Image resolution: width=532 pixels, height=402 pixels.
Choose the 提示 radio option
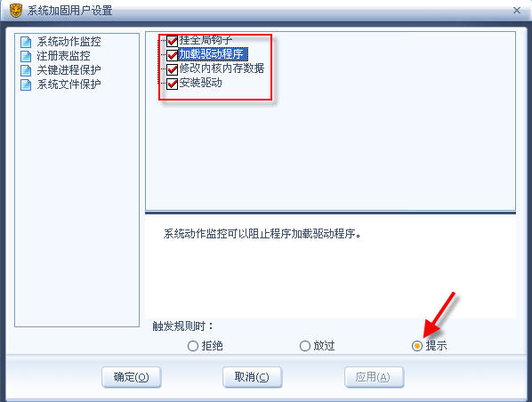coord(417,346)
